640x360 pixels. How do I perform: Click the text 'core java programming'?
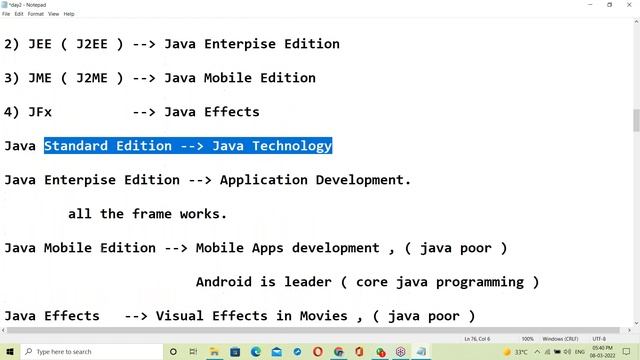pyautogui.click(x=440, y=282)
